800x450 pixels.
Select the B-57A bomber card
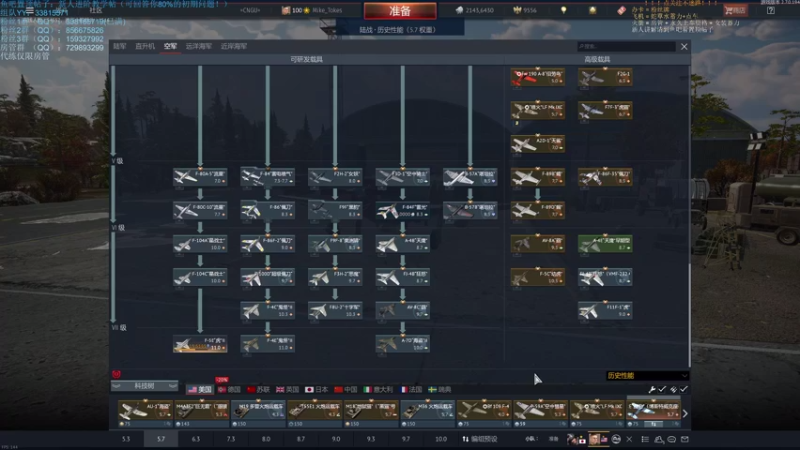[x=470, y=177]
